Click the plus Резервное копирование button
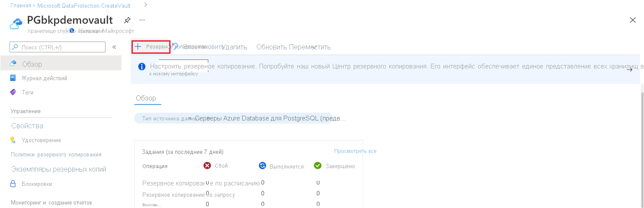This screenshot has height=208, width=644. (x=151, y=47)
